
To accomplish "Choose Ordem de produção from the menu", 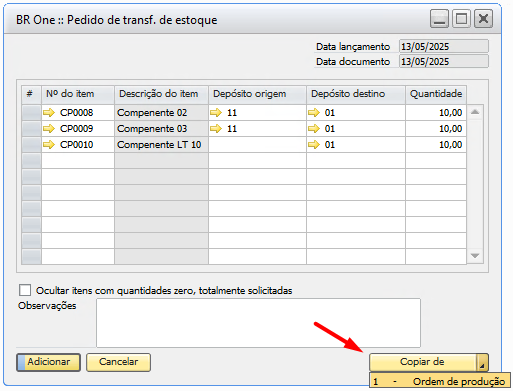I will click(x=440, y=381).
